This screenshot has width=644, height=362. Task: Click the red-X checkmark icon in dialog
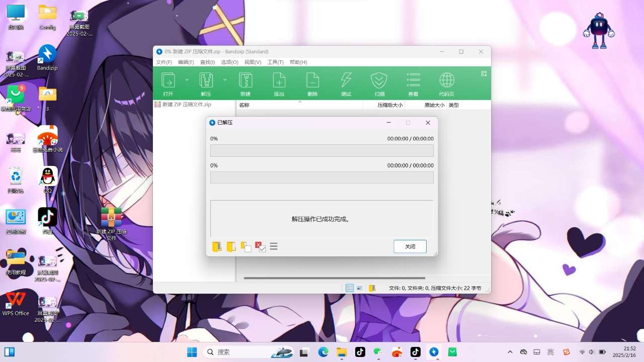[x=260, y=247]
